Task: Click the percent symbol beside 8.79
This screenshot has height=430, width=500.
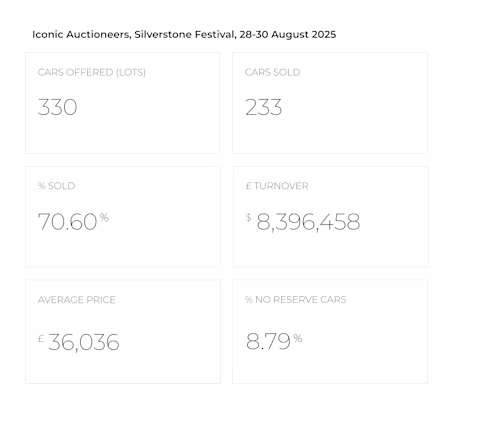Action: click(298, 339)
